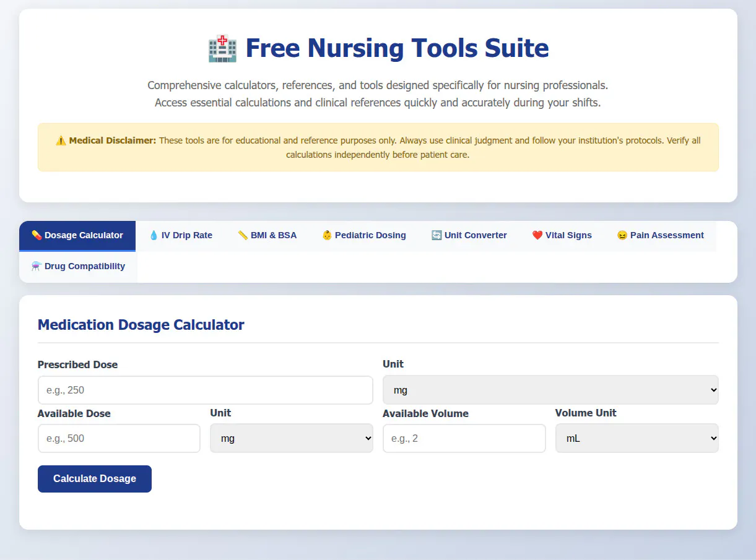Click the baby icon for Pediatric Dosing
The image size is (756, 560).
tap(327, 235)
